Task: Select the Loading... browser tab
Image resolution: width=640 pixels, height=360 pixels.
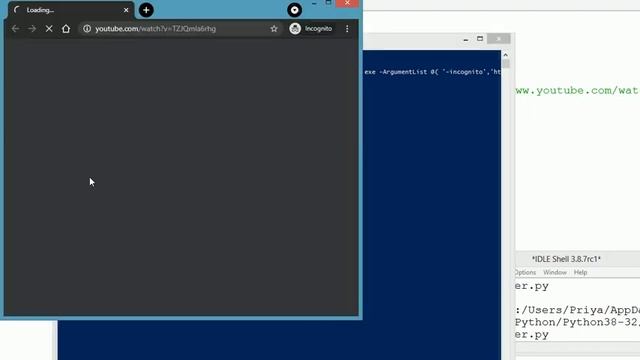Action: click(x=71, y=10)
